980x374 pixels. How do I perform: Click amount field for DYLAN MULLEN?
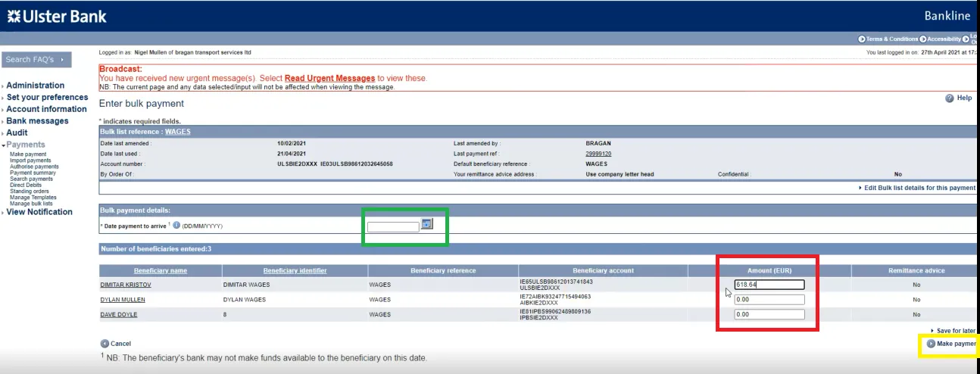tap(769, 300)
